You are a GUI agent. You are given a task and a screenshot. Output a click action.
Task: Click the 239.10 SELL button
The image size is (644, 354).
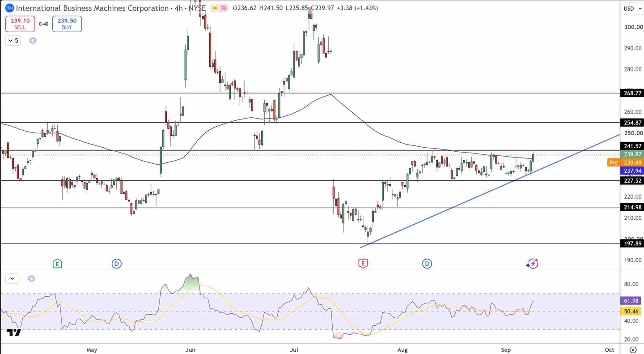[x=20, y=24]
